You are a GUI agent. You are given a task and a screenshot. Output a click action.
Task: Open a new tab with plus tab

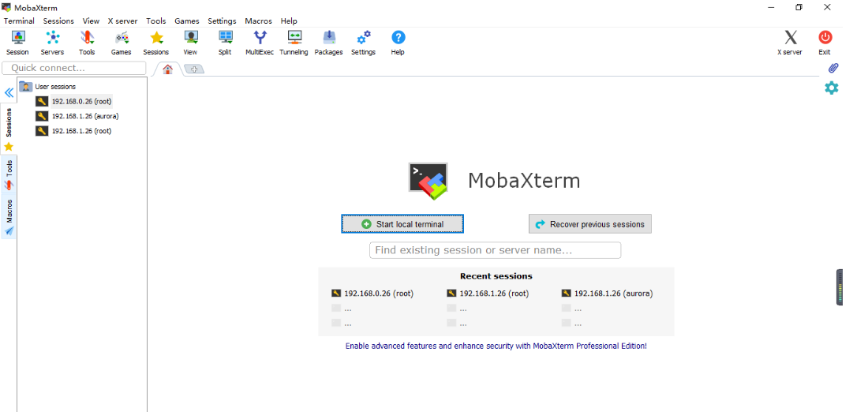pos(194,69)
